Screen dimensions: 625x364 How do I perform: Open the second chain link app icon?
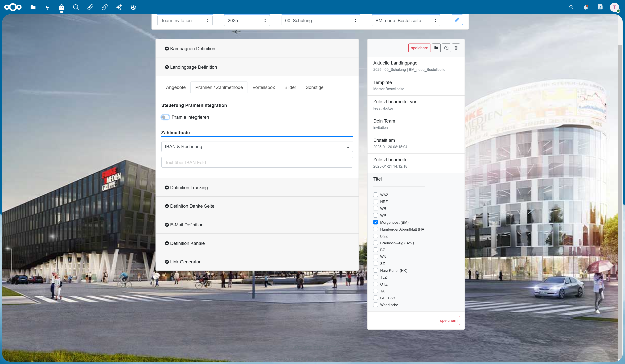point(105,7)
